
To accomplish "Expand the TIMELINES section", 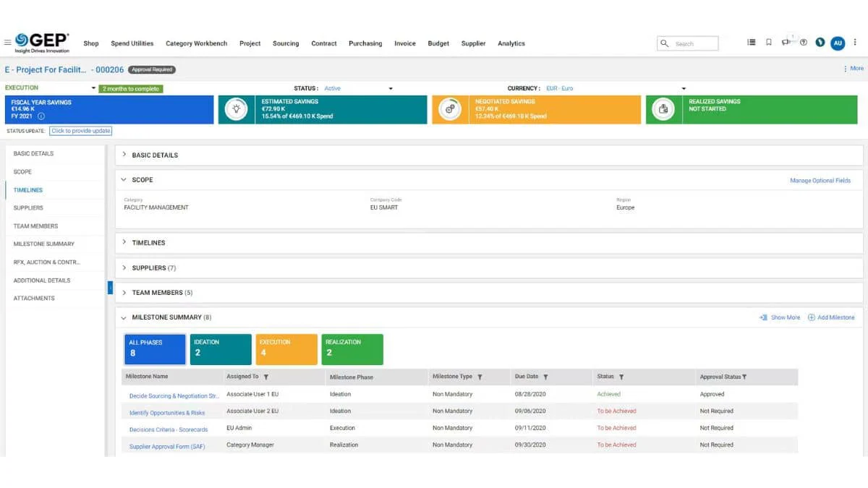I will 124,242.
